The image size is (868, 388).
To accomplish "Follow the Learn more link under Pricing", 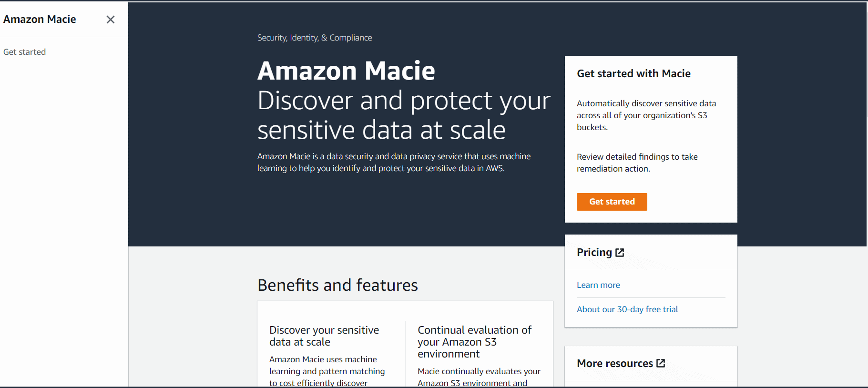I will tap(598, 285).
